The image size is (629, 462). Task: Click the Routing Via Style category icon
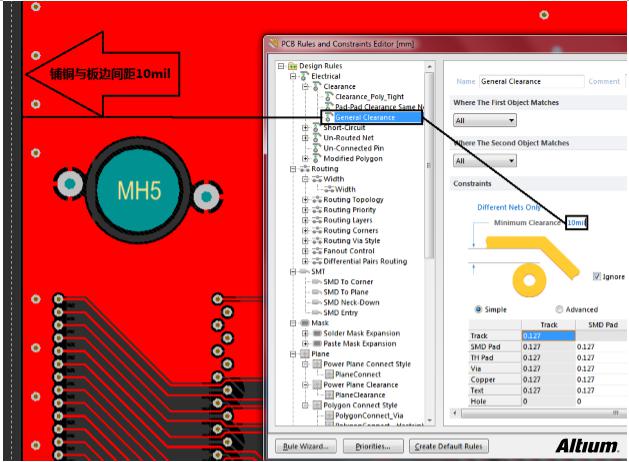316,240
